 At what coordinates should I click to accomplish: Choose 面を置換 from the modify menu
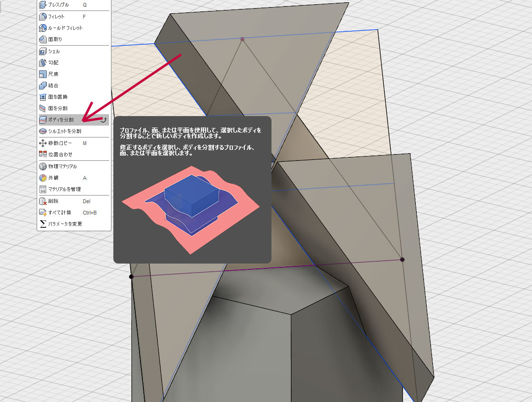pyautogui.click(x=58, y=97)
